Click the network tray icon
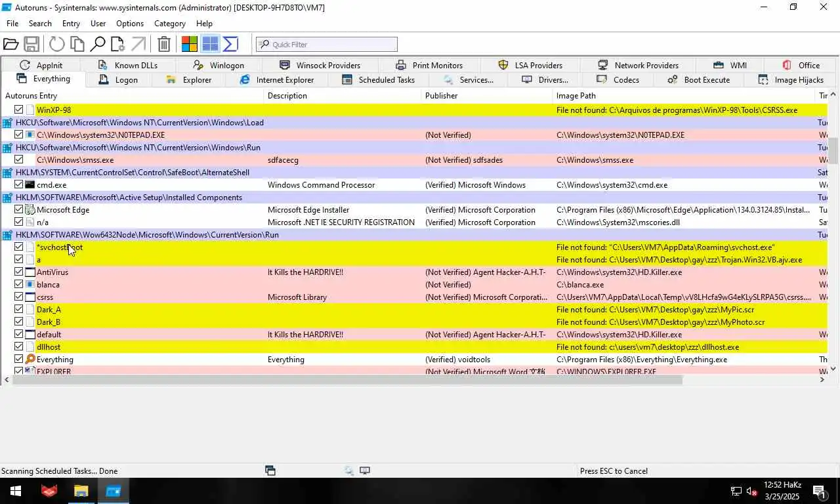The image size is (840, 504). [736, 492]
